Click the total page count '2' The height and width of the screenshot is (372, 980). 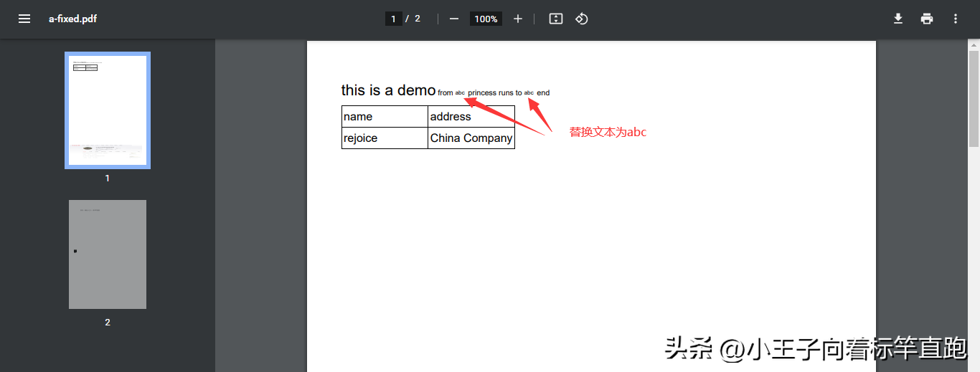pos(418,19)
